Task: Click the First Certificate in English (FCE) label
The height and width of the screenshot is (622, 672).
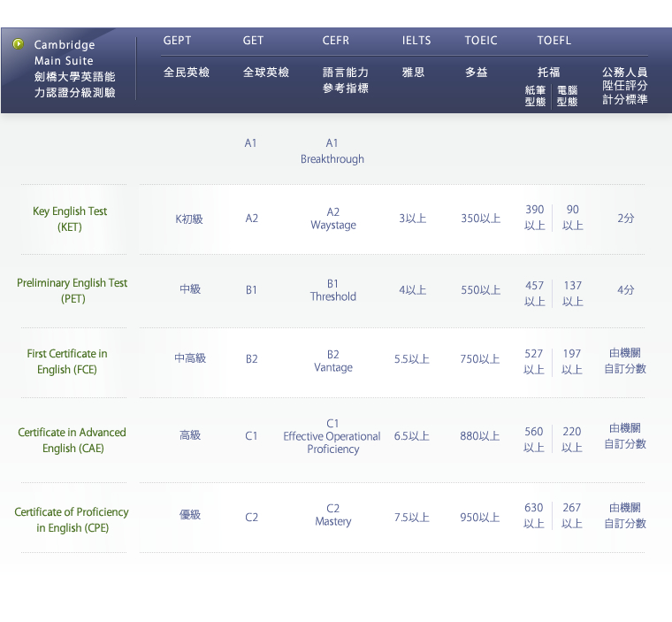Action: coord(67,361)
